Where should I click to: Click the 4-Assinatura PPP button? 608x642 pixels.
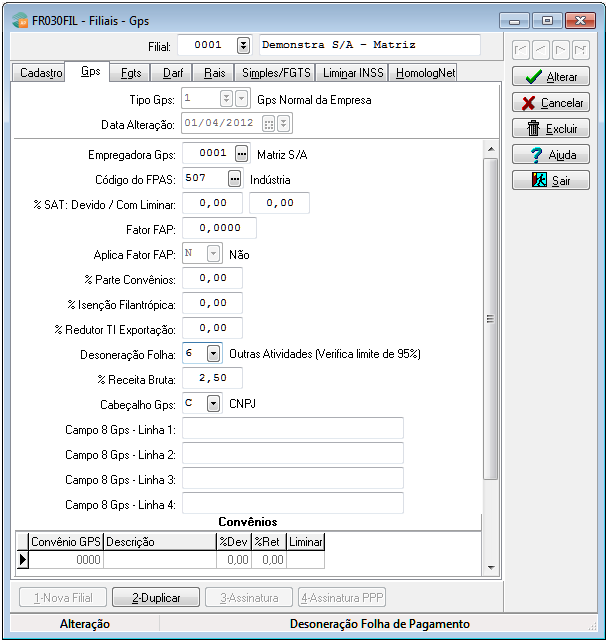(342, 598)
